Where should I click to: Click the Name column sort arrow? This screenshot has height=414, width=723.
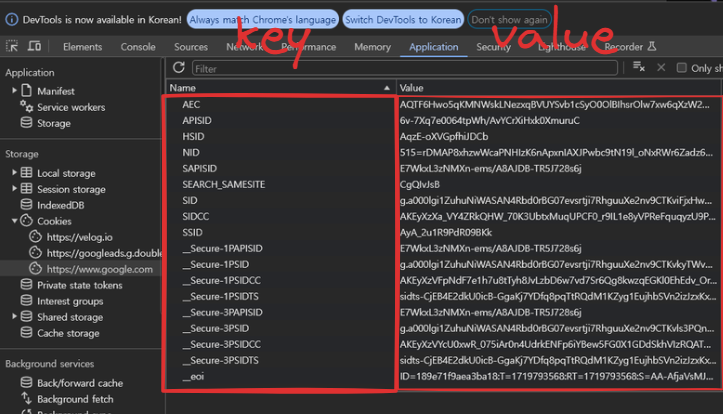(386, 88)
